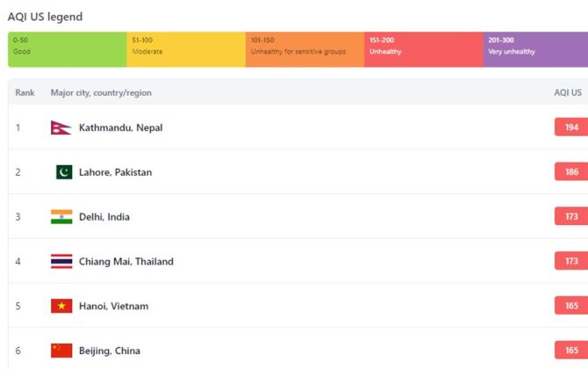Image resolution: width=588 pixels, height=369 pixels.
Task: Click the Thailand flag icon
Action: pyautogui.click(x=61, y=261)
